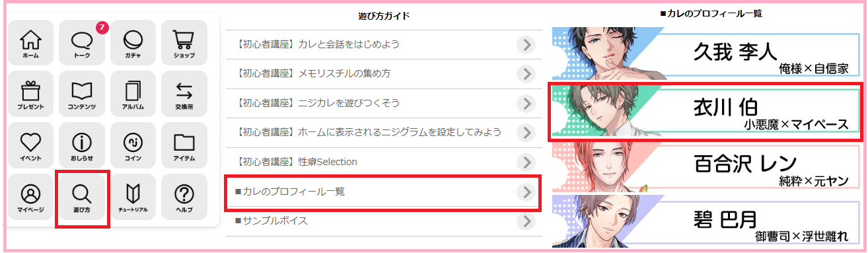This screenshot has width=868, height=253.
Task: Open the 交換所 exchange arrows icon
Action: tap(184, 94)
